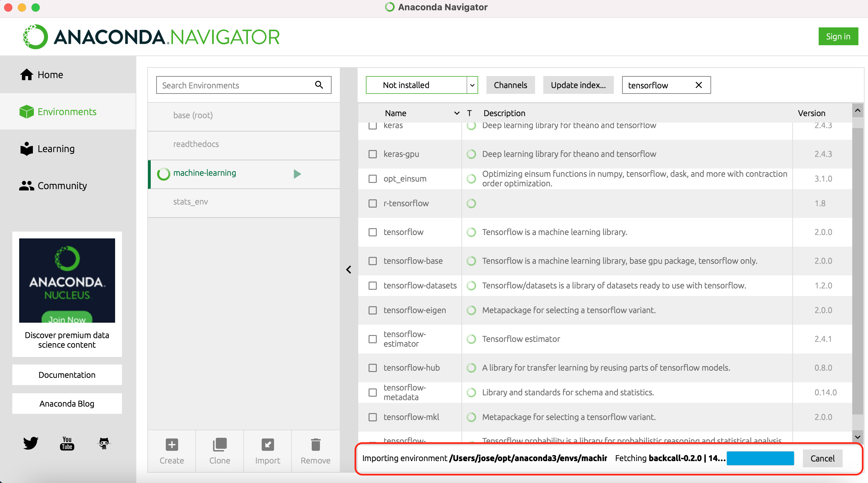Click the Clone environment icon
Image resolution: width=868 pixels, height=483 pixels.
point(220,445)
